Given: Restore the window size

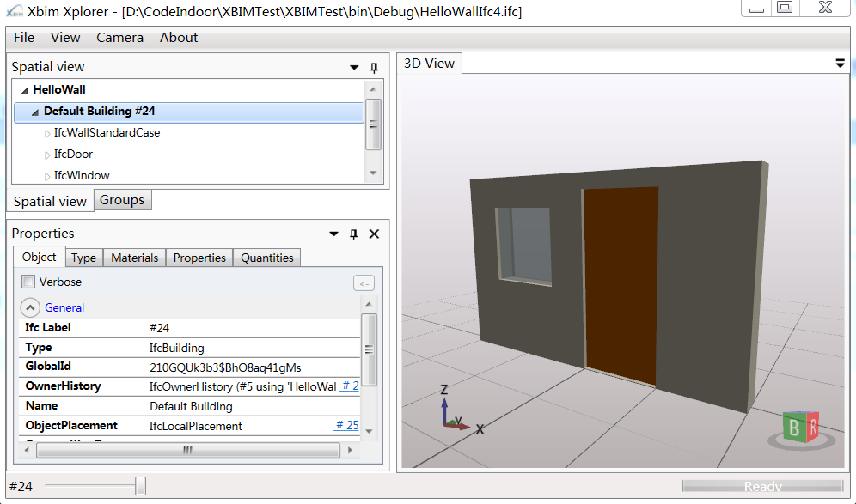Looking at the screenshot, I should pyautogui.click(x=785, y=7).
